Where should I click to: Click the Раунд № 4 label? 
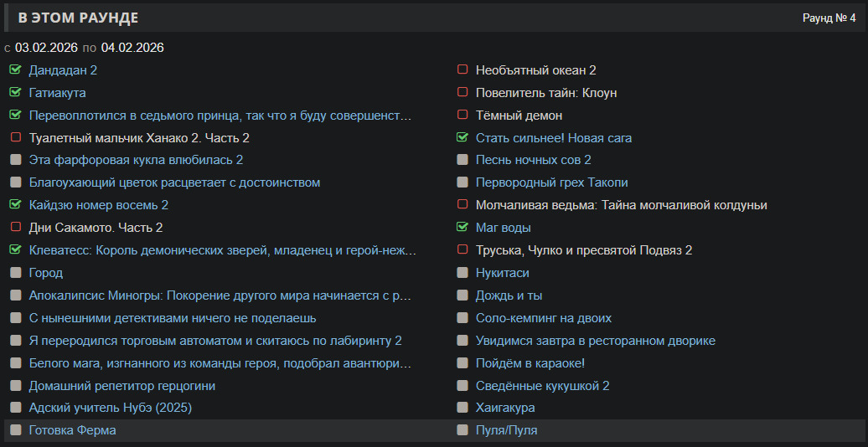tap(829, 18)
